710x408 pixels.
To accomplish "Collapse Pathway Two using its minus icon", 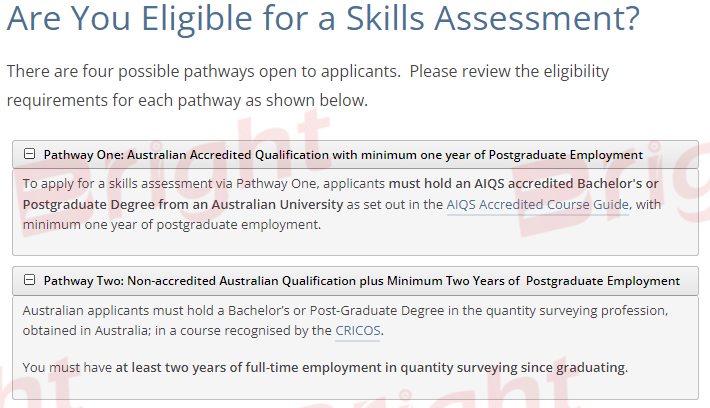I will click(29, 281).
